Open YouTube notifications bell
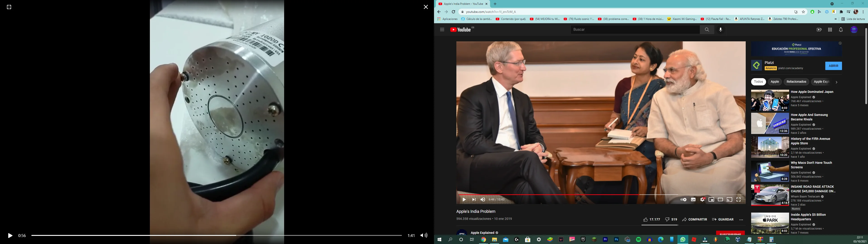The width and height of the screenshot is (868, 244). pos(841,30)
